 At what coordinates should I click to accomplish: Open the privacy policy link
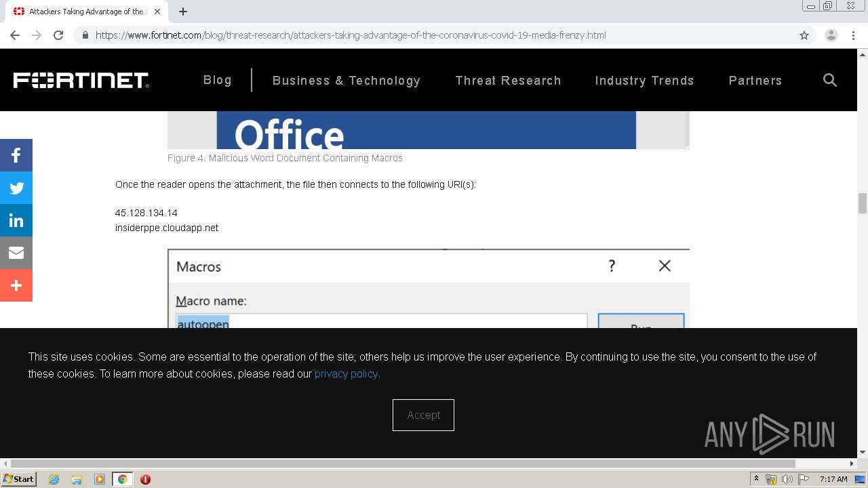tap(346, 373)
